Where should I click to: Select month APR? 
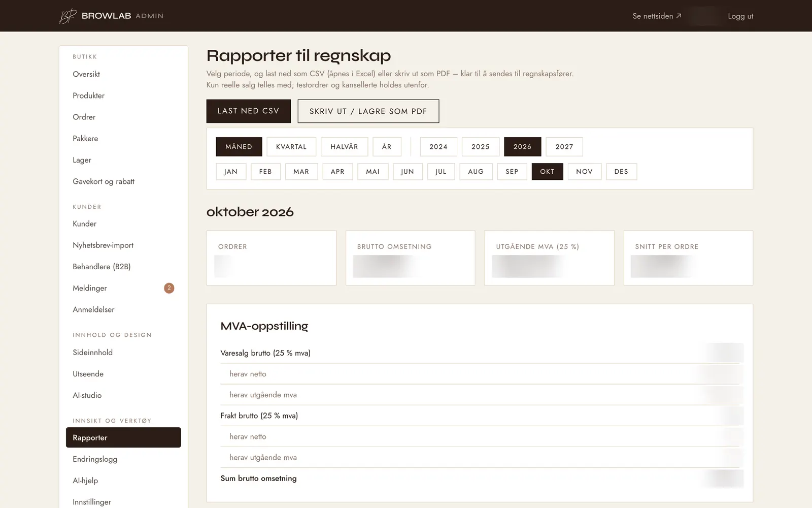click(337, 172)
